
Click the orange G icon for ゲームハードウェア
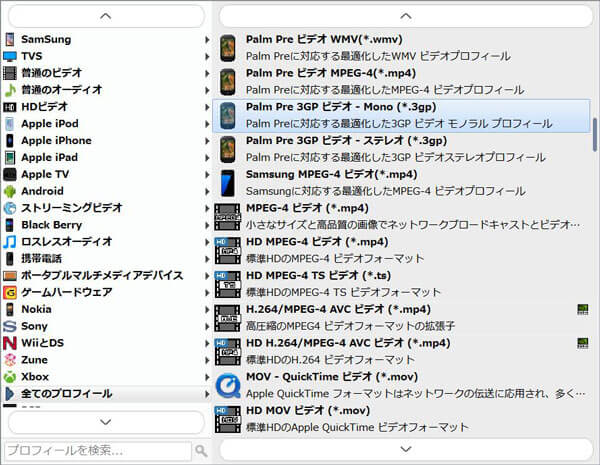[10, 292]
